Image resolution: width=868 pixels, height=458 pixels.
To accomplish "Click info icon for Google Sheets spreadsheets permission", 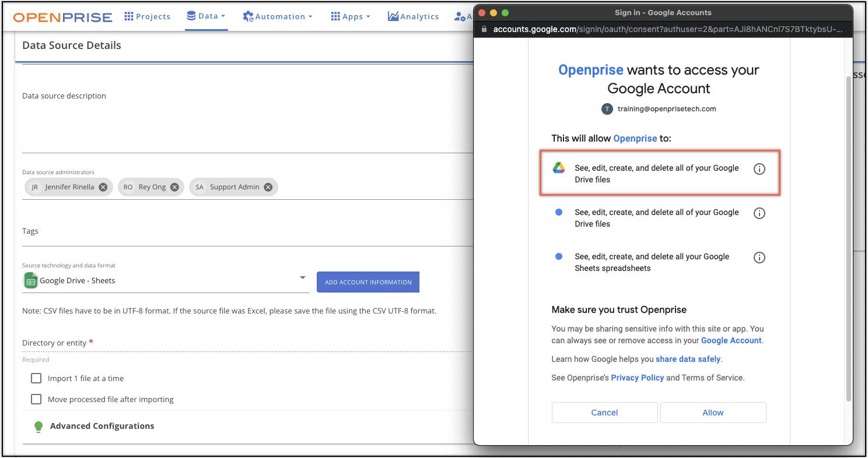I will (759, 258).
